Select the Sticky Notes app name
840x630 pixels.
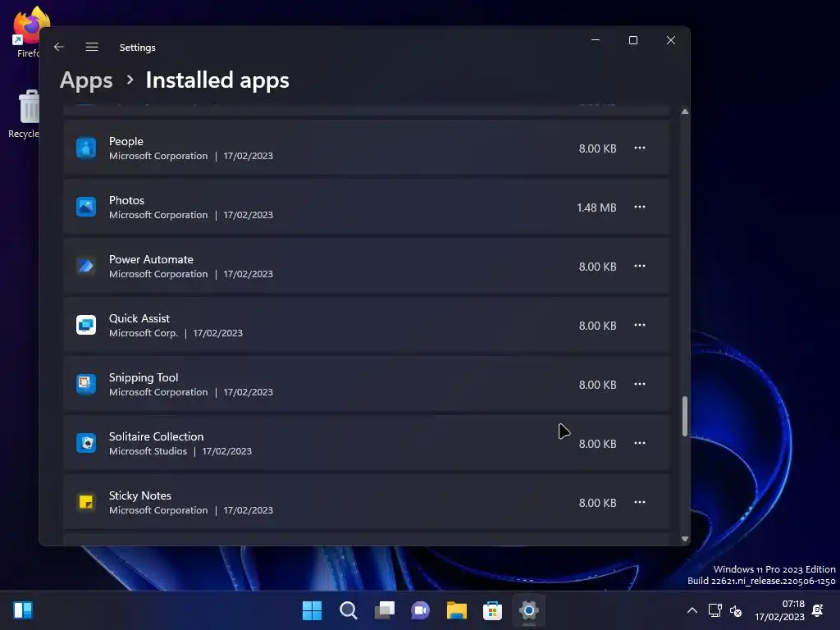140,495
